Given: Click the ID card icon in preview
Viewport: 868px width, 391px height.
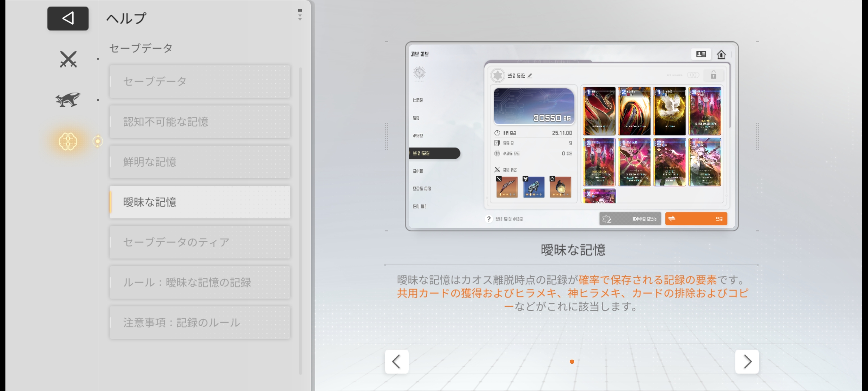Looking at the screenshot, I should (x=701, y=54).
